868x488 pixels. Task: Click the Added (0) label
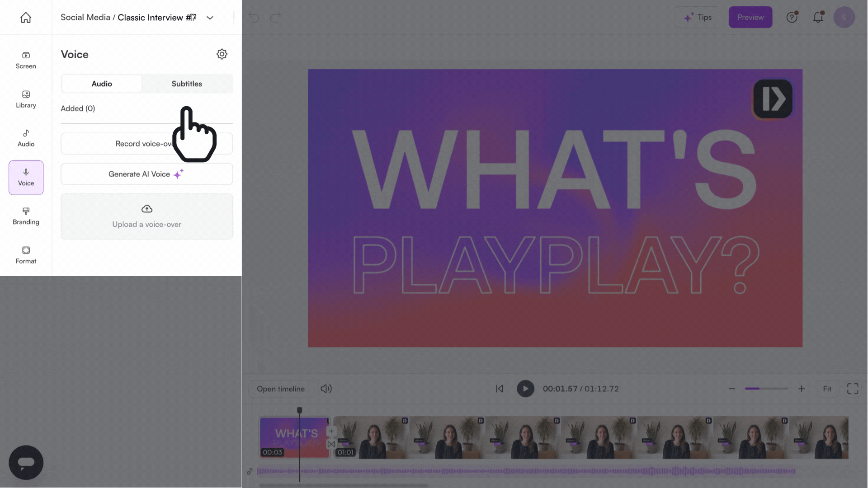pos(78,108)
